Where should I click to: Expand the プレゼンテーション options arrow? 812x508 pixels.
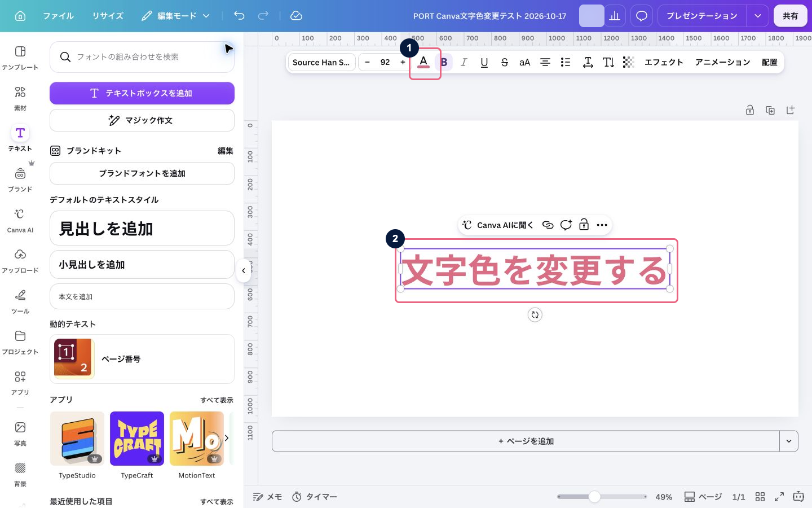point(758,16)
